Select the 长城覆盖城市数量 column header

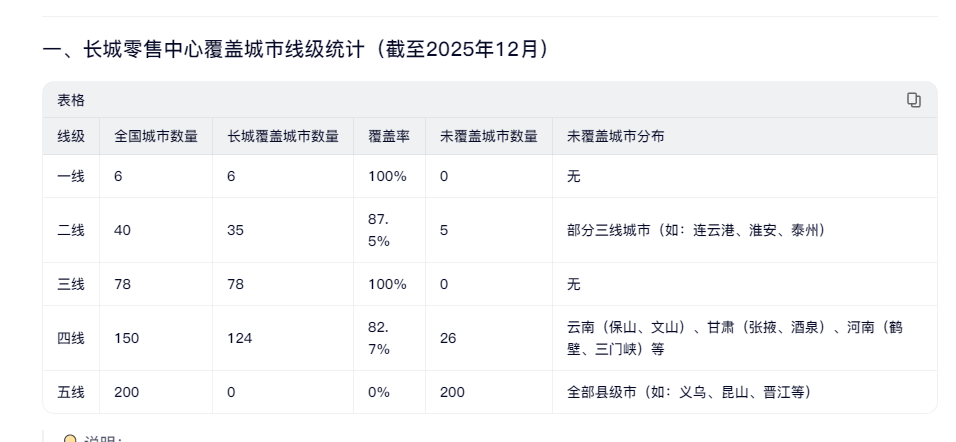[283, 136]
